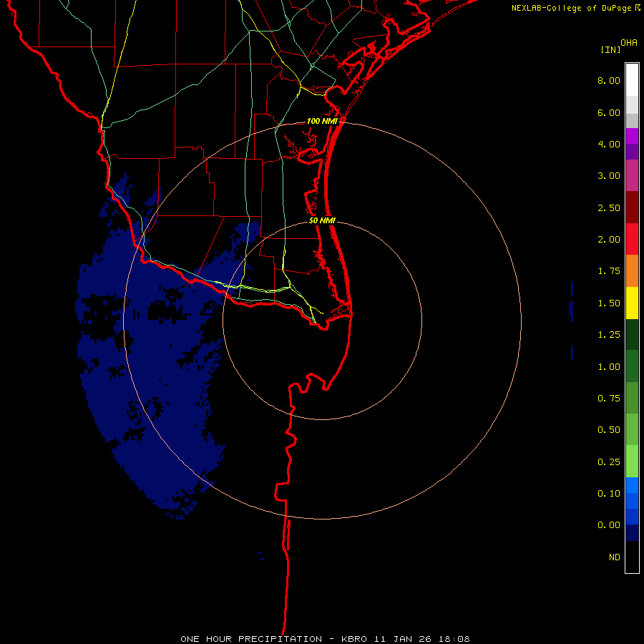Click the yellow 1.50 legend swatch
The width and height of the screenshot is (644, 644).
pos(632,303)
